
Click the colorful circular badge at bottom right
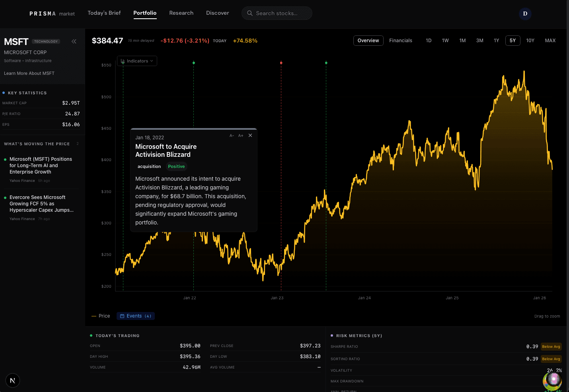pyautogui.click(x=552, y=381)
